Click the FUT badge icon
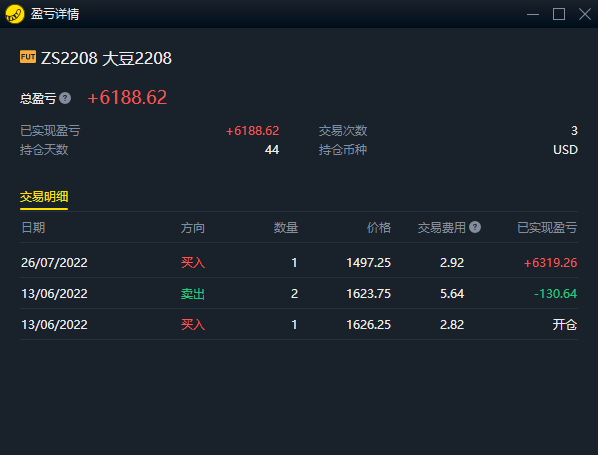Viewport: 598px width, 455px height. [28, 57]
